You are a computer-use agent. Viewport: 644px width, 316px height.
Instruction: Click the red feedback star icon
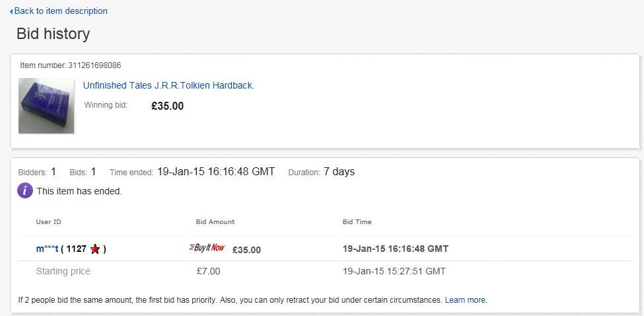[x=95, y=249]
